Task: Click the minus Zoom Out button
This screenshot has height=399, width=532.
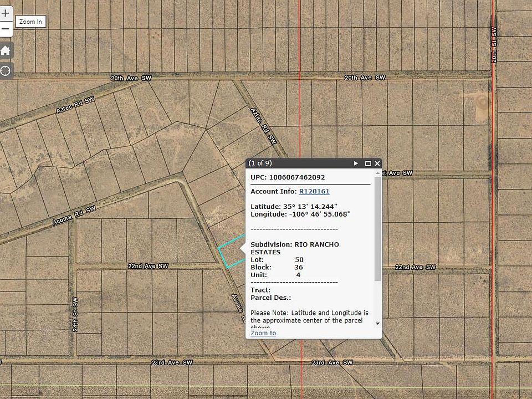Action: (6, 29)
